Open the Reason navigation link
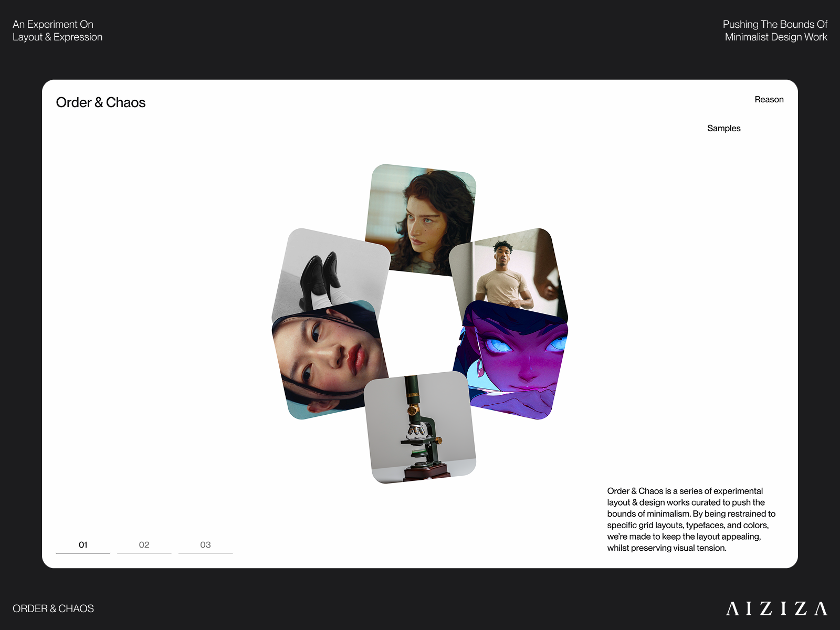 [x=769, y=99]
